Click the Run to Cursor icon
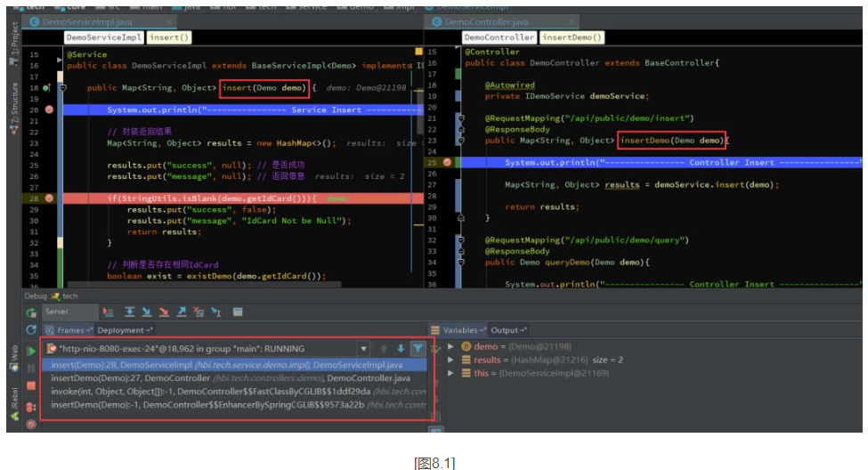The height and width of the screenshot is (470, 868). pyautogui.click(x=216, y=312)
